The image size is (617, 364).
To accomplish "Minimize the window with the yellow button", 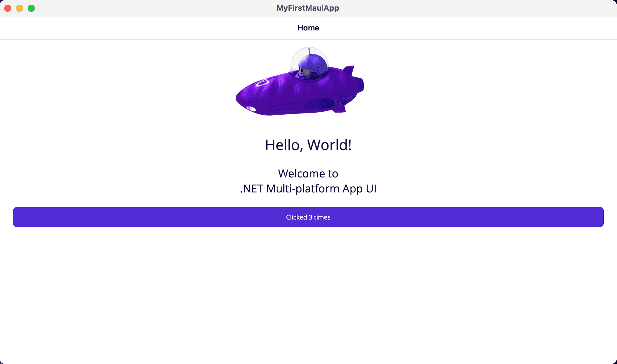I will click(20, 8).
